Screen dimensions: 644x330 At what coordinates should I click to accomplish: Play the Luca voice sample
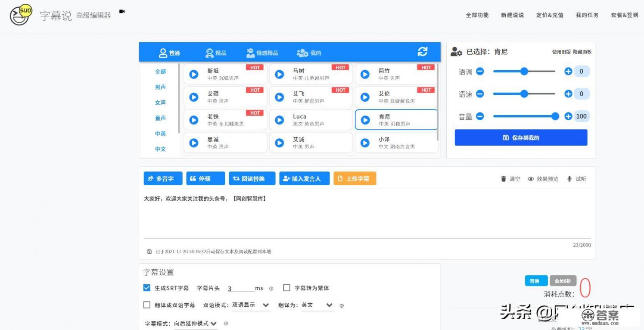coord(280,120)
